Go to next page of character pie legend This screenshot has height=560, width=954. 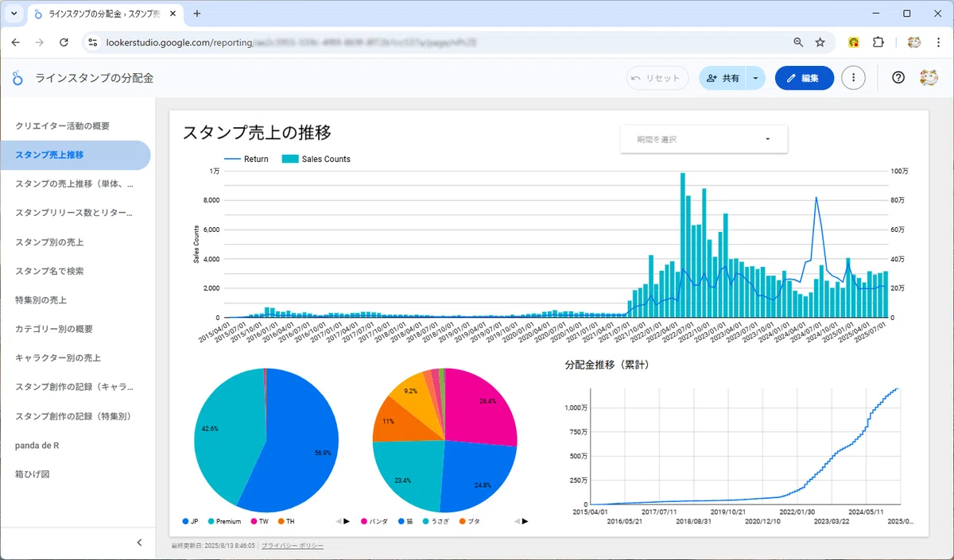[525, 521]
